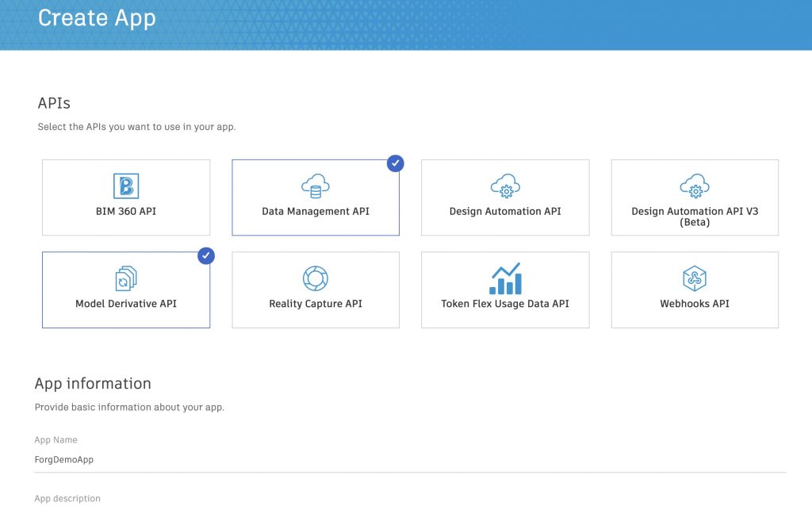Click the App information heading
812x506 pixels.
[93, 384]
